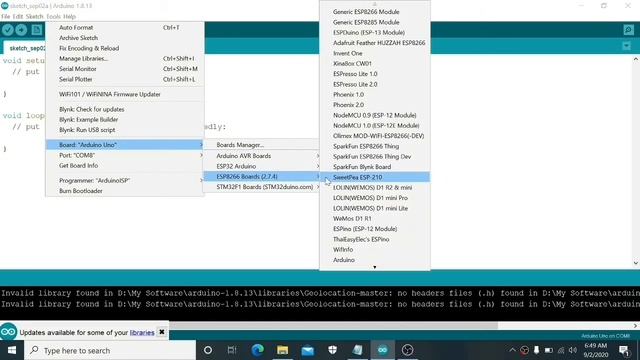Select Fix Encoding & Reload

(125, 48)
